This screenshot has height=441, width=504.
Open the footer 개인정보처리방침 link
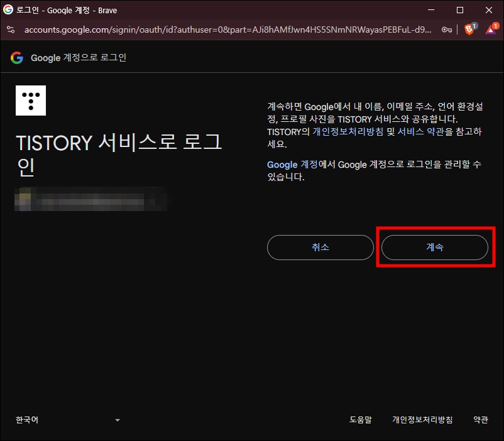[422, 420]
